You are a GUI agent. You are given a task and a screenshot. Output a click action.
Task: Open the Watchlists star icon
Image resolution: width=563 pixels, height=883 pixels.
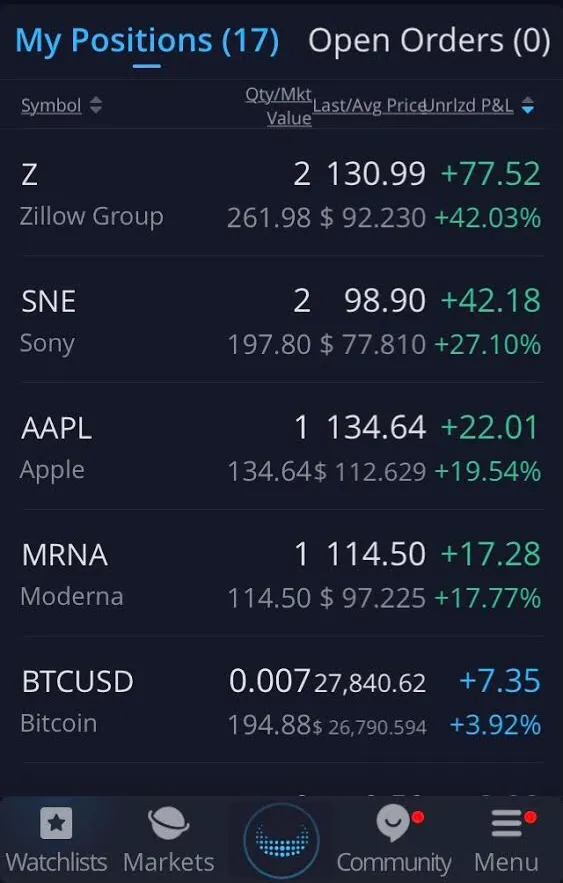[x=56, y=823]
